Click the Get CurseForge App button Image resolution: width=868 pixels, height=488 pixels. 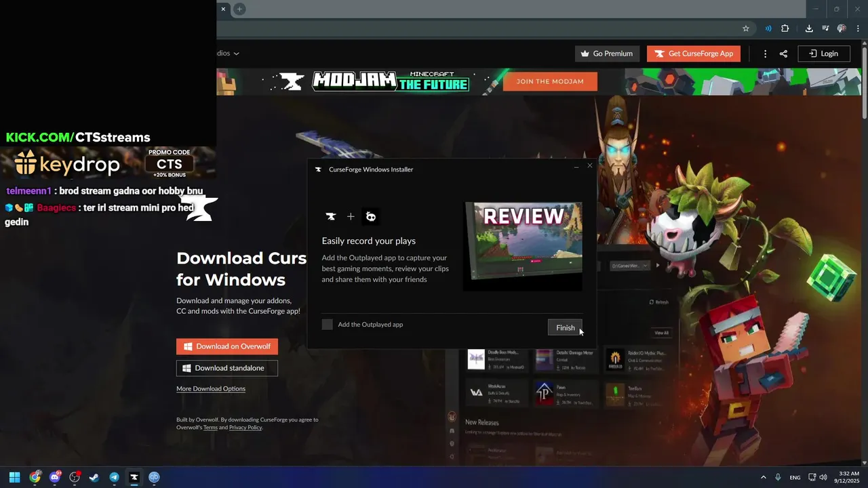694,54
